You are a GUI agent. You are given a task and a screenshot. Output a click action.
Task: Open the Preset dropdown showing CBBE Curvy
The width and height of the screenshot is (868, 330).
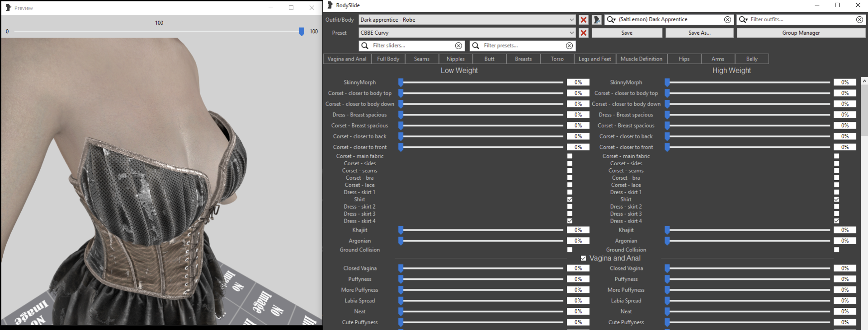[x=467, y=33]
